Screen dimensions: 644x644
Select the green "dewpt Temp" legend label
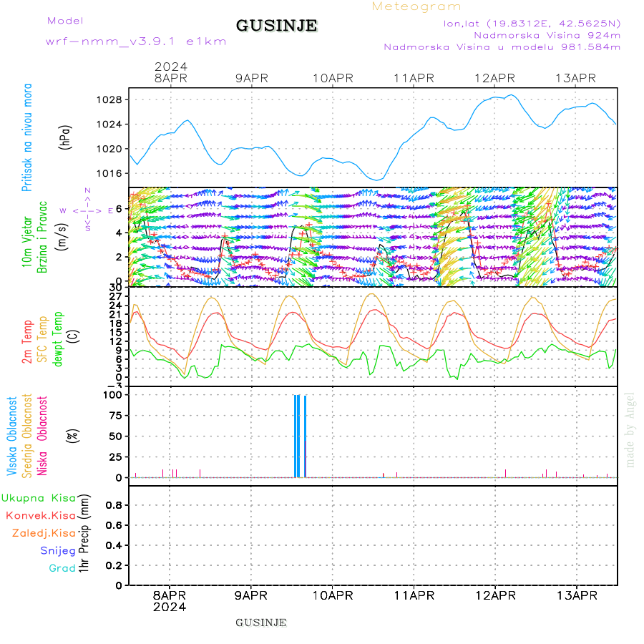pos(58,339)
